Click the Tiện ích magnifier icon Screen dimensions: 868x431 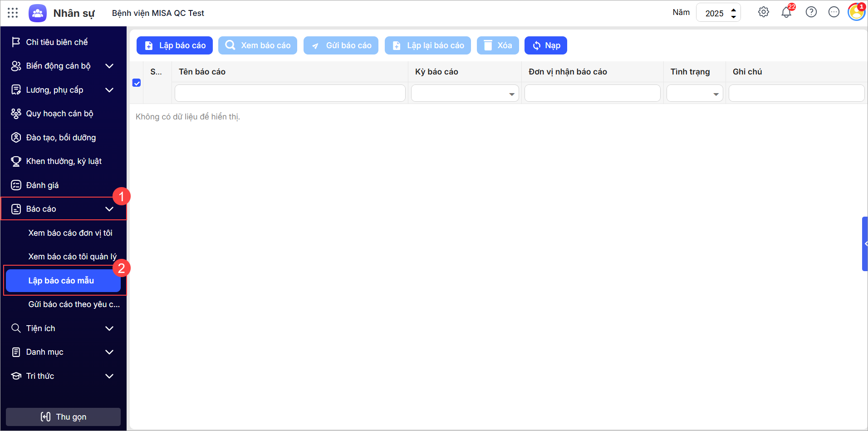(16, 328)
